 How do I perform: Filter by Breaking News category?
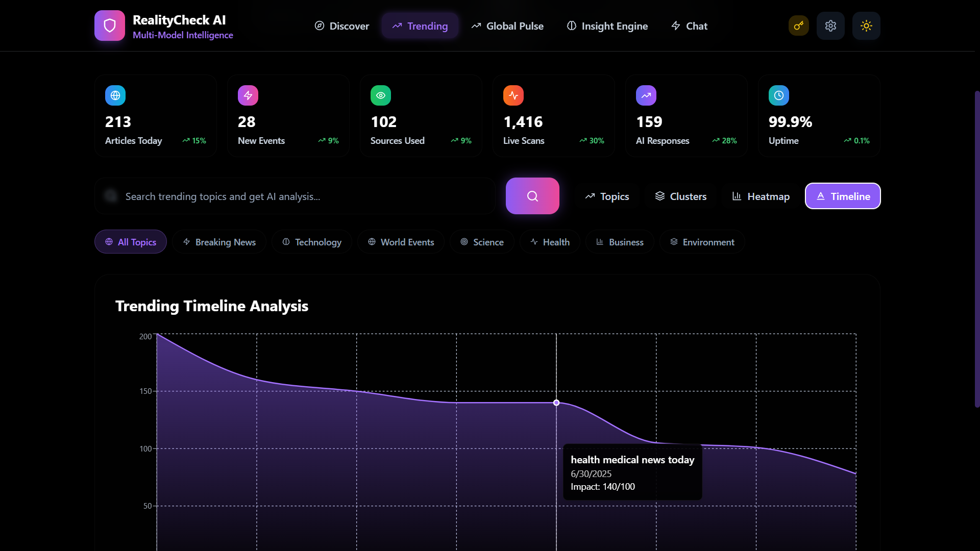pos(219,242)
